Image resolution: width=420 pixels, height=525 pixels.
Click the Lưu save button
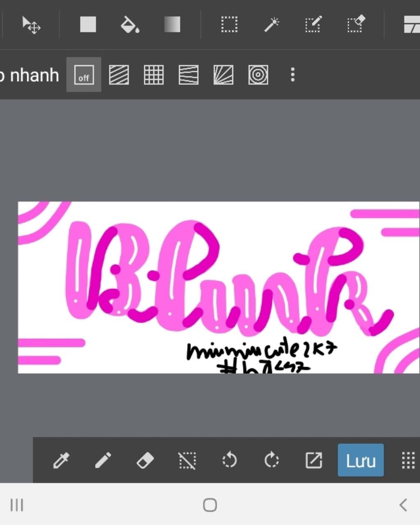click(361, 460)
